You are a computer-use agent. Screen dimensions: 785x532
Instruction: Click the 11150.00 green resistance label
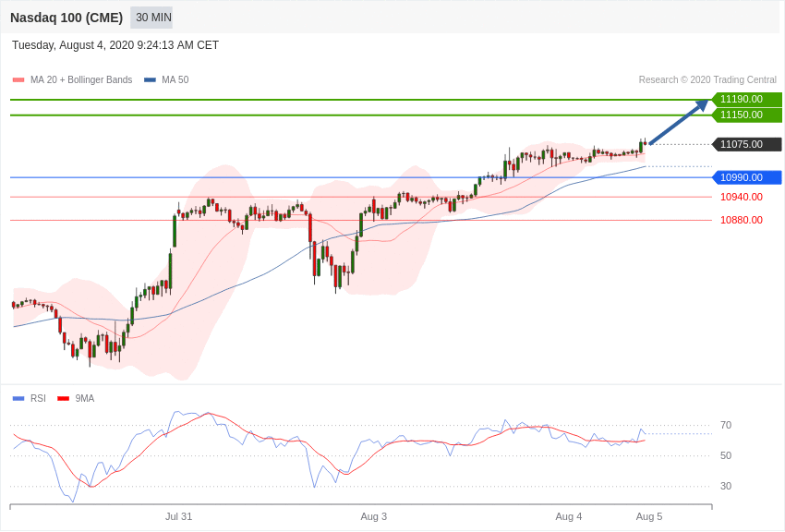746,115
